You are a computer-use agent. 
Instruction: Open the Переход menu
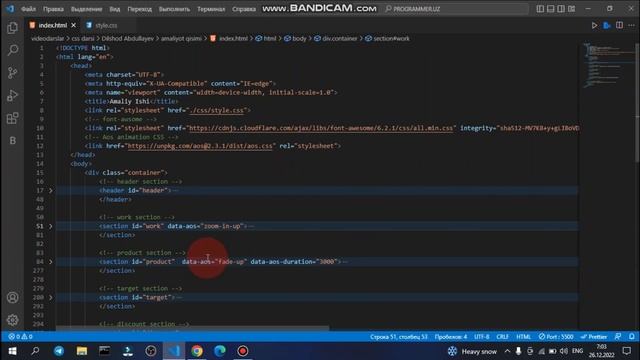pos(140,9)
